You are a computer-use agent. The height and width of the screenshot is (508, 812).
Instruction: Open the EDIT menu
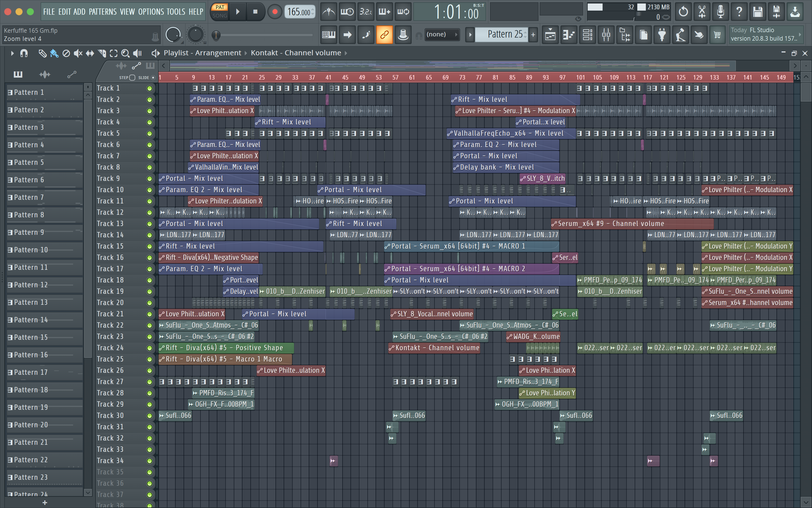[64, 12]
